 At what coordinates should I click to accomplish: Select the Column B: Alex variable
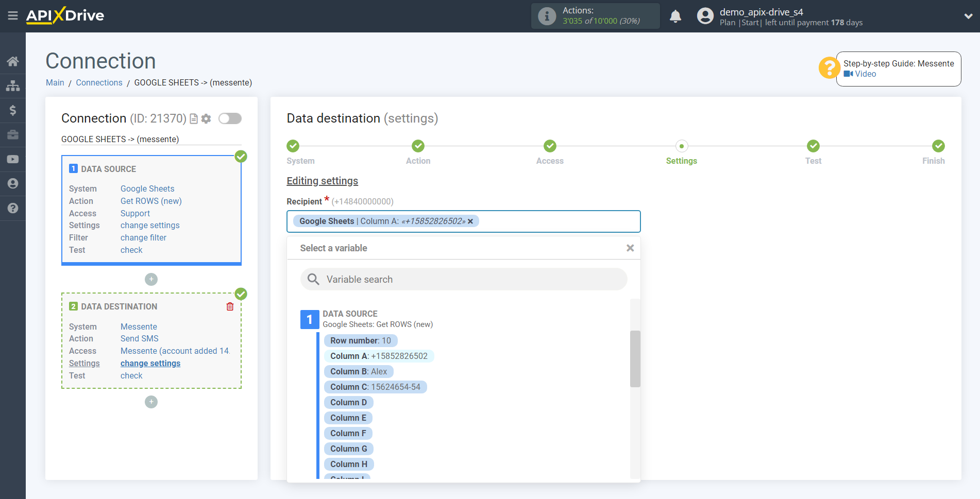[x=359, y=371]
